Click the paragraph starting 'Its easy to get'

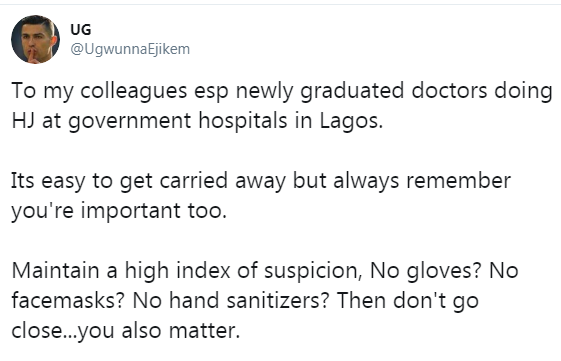click(261, 195)
